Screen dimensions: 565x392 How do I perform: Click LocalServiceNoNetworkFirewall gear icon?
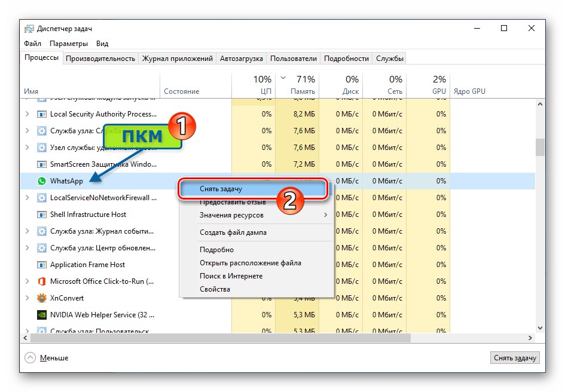(x=42, y=198)
